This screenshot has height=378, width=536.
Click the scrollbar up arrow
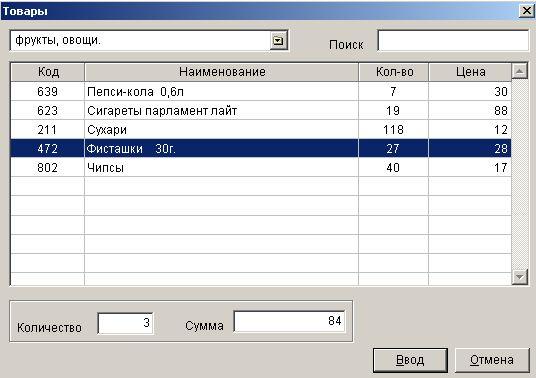(x=520, y=71)
